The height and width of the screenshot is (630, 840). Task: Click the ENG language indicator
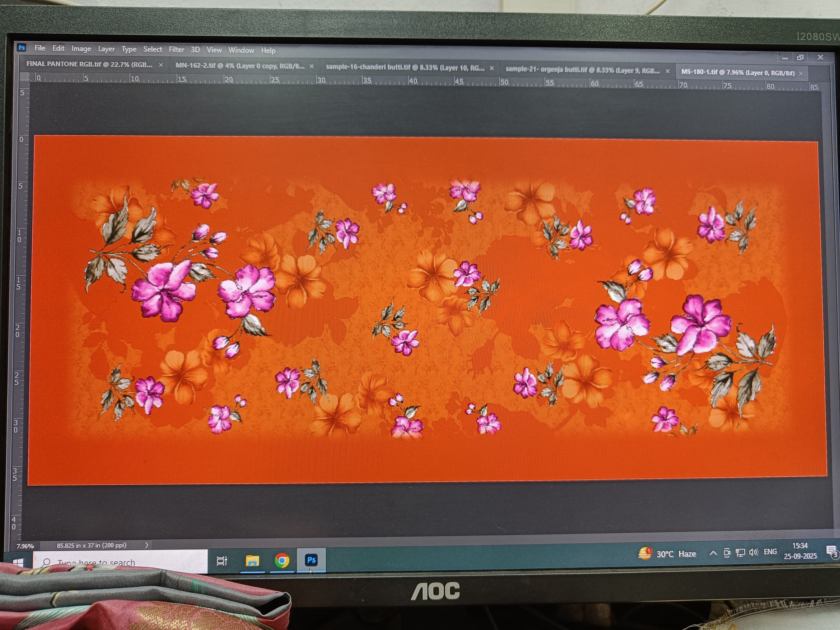[x=770, y=551]
